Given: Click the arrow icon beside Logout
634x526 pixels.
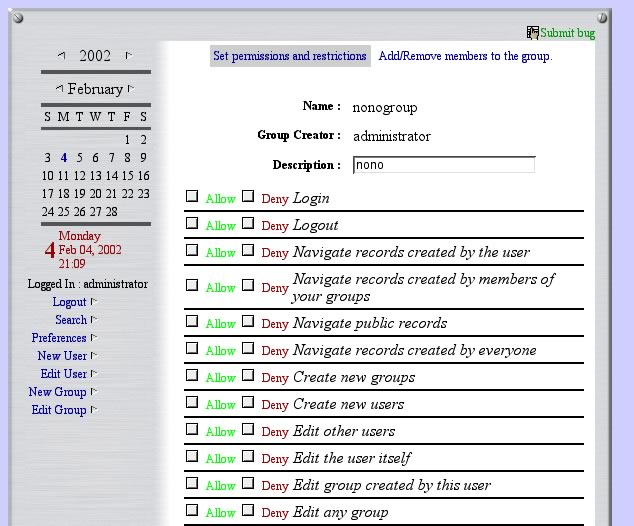Looking at the screenshot, I should coord(94,302).
